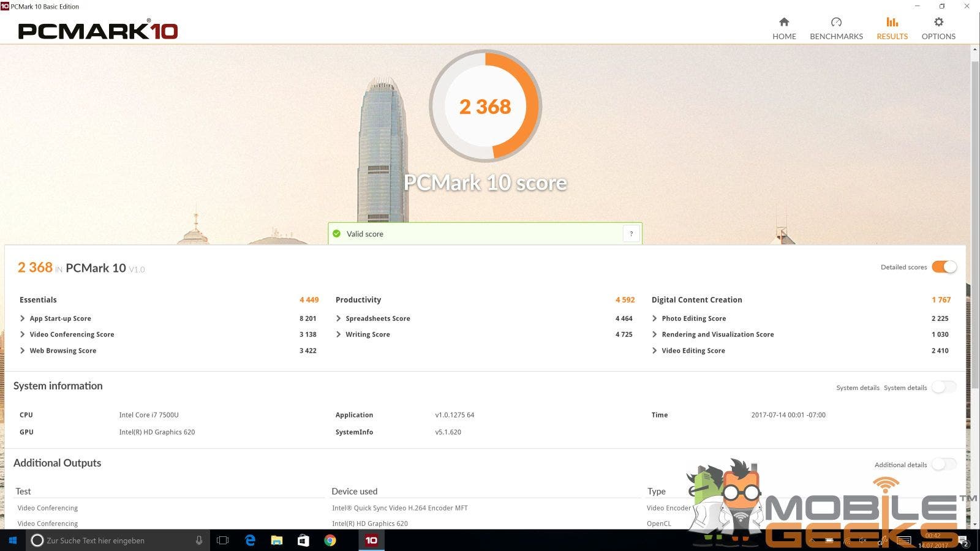Click the App Start-up score value 8 201
Image resolution: width=980 pixels, height=551 pixels.
[x=308, y=318]
